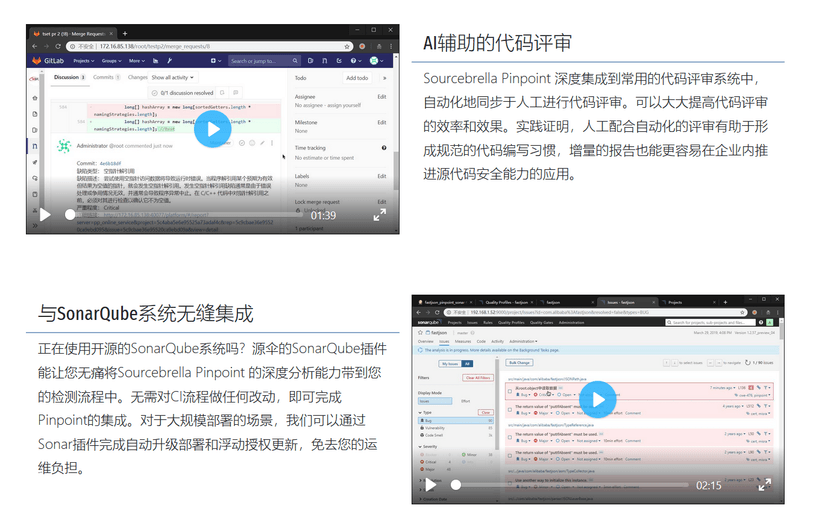Screen dimensions: 828x523
Task: Open More dropdown in GitLab video navbar
Action: 137,61
